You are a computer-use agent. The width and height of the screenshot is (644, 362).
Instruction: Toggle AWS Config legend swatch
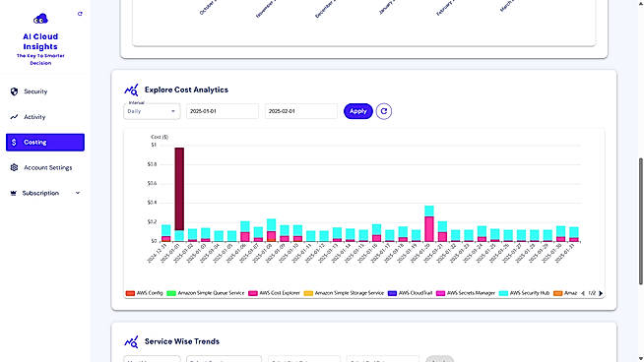tap(130, 293)
